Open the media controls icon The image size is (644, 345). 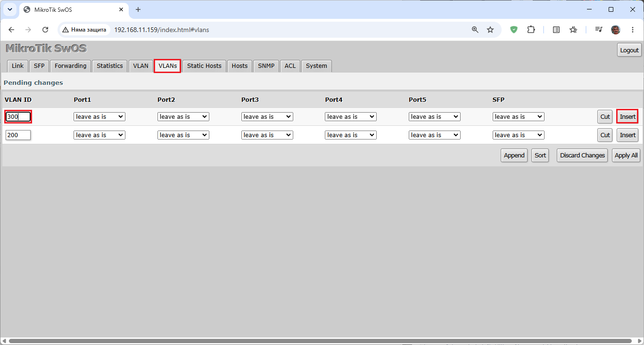599,30
